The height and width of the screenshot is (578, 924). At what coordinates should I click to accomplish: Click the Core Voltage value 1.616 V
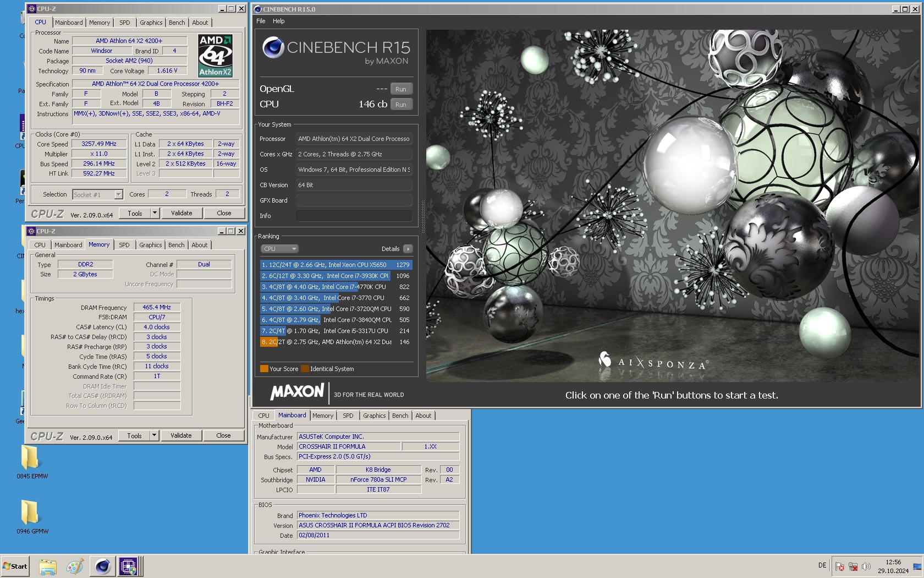click(167, 71)
